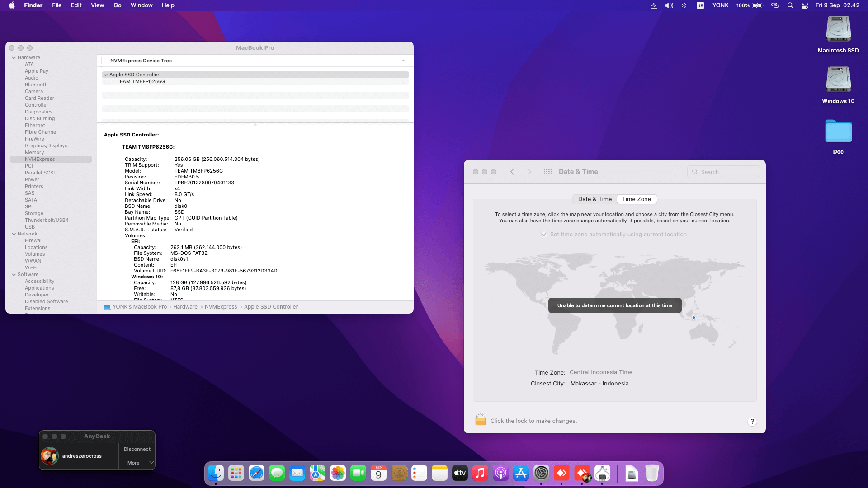Image resolution: width=868 pixels, height=488 pixels.
Task: Search field in Date & Time window
Action: coord(723,172)
